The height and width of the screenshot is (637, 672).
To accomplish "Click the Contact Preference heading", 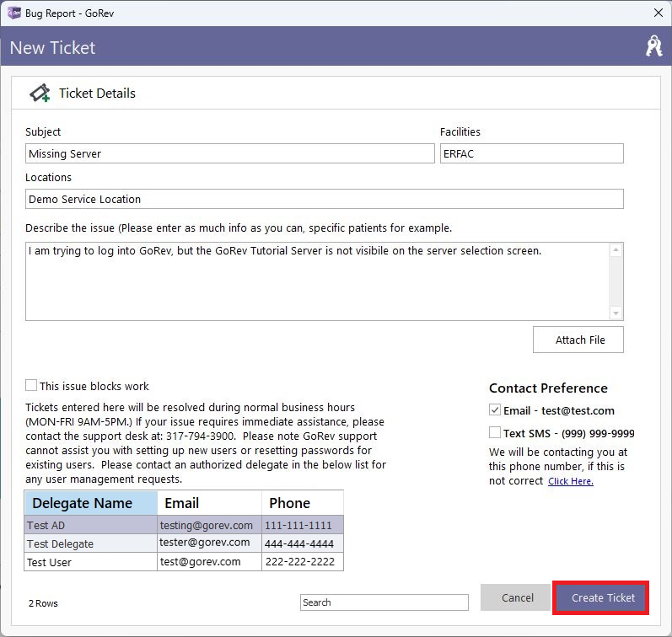I will click(x=548, y=388).
